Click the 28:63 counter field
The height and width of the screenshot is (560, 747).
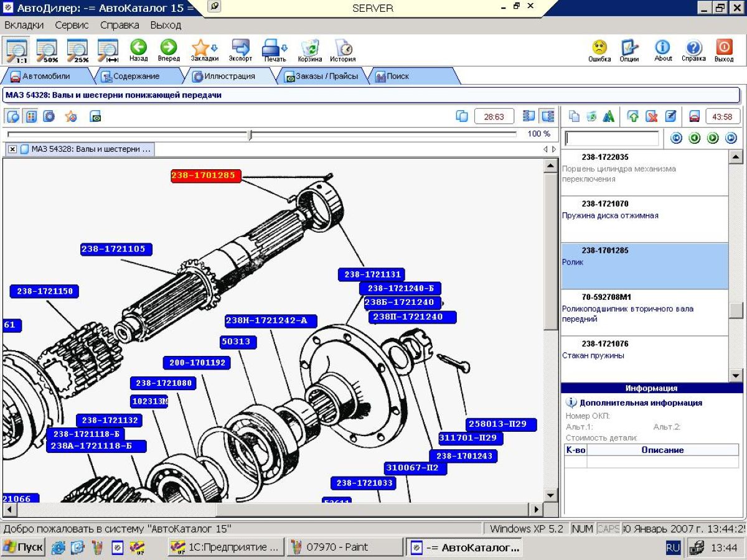click(494, 116)
